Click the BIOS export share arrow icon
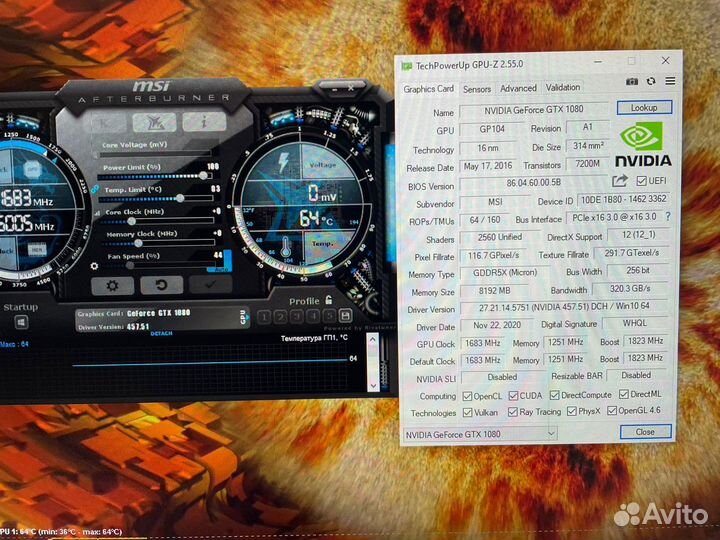The image size is (720, 540). pyautogui.click(x=620, y=181)
